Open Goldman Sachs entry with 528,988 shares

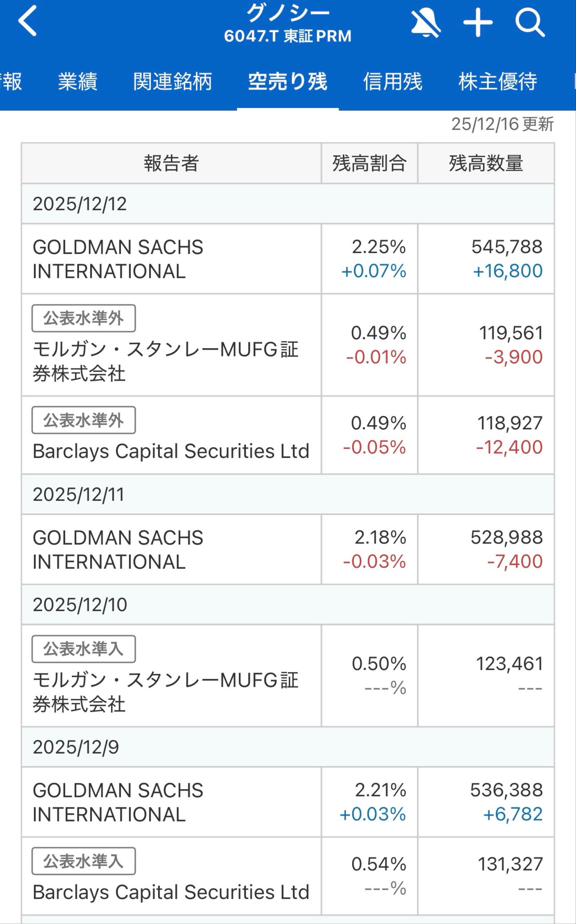(x=171, y=550)
